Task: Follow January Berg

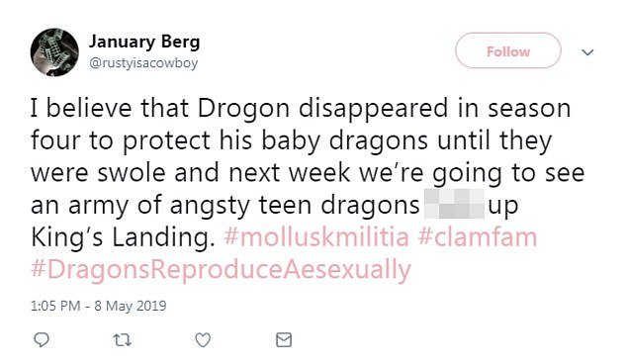Action: pos(508,50)
